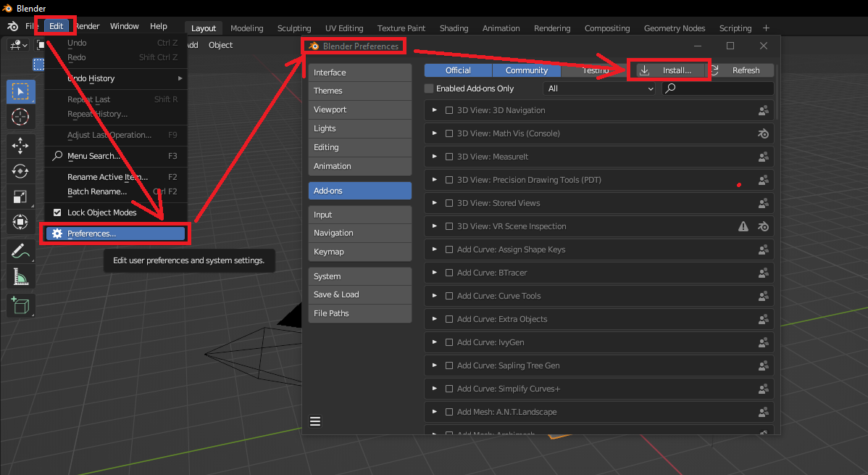The height and width of the screenshot is (475, 868).
Task: Toggle Enabled Add-ons Only checkbox
Action: coord(429,88)
